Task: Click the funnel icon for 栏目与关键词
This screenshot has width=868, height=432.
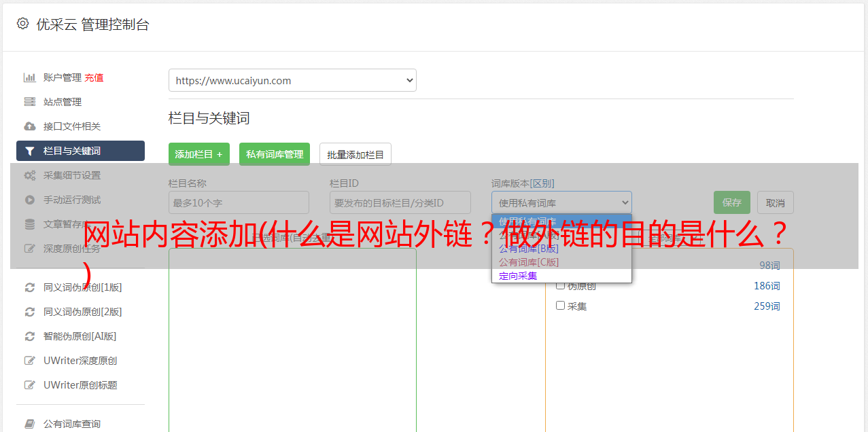Action: [x=30, y=151]
